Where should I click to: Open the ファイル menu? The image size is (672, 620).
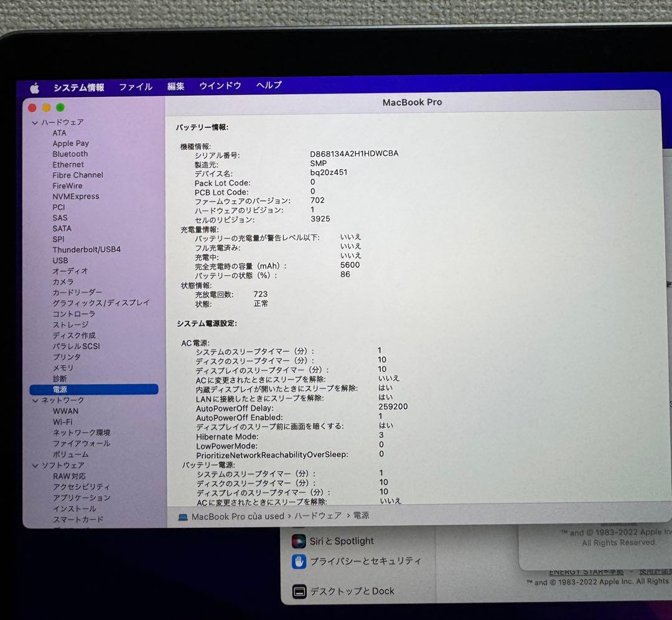click(x=136, y=87)
